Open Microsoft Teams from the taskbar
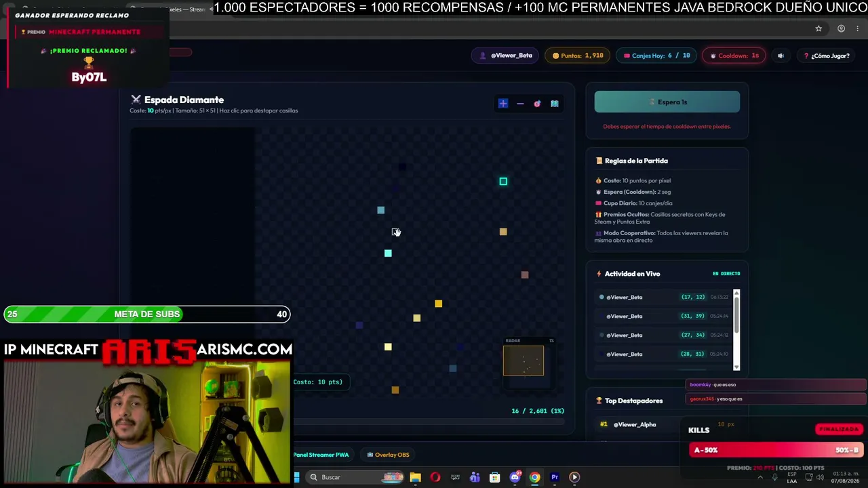 475,477
